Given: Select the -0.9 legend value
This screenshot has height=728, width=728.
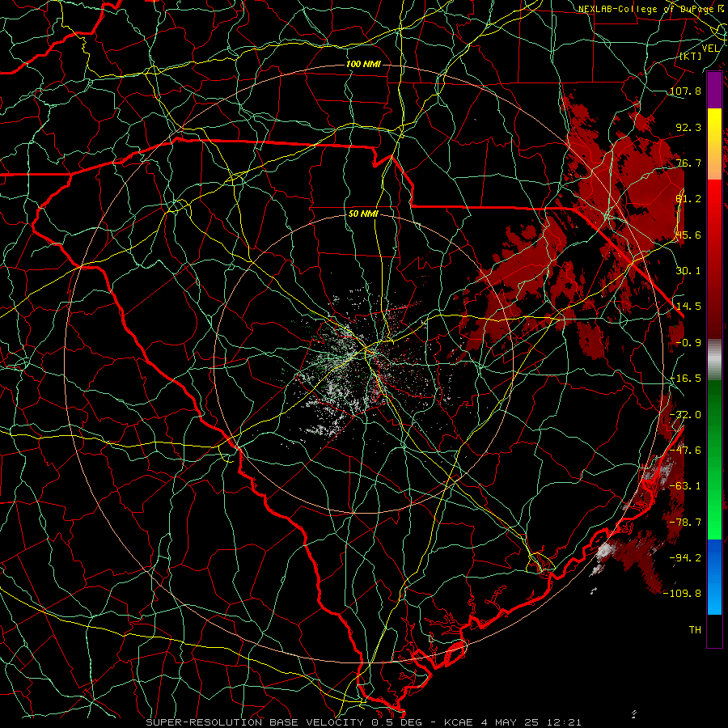Looking at the screenshot, I should pos(688,343).
